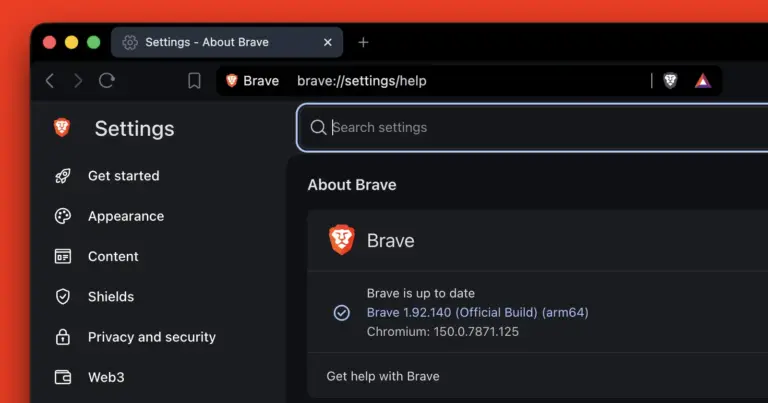The height and width of the screenshot is (403, 768).
Task: Click the shield checkmark icon for Shields
Action: pos(63,296)
